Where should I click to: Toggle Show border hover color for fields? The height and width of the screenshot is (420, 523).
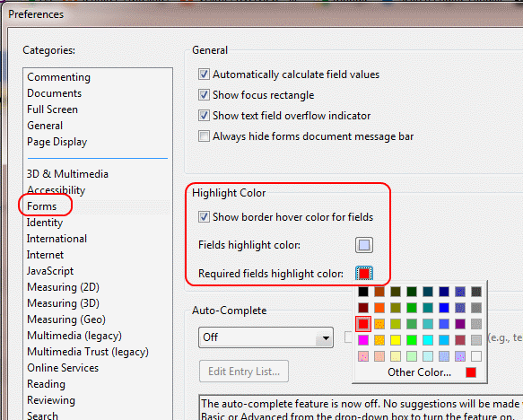[204, 217]
